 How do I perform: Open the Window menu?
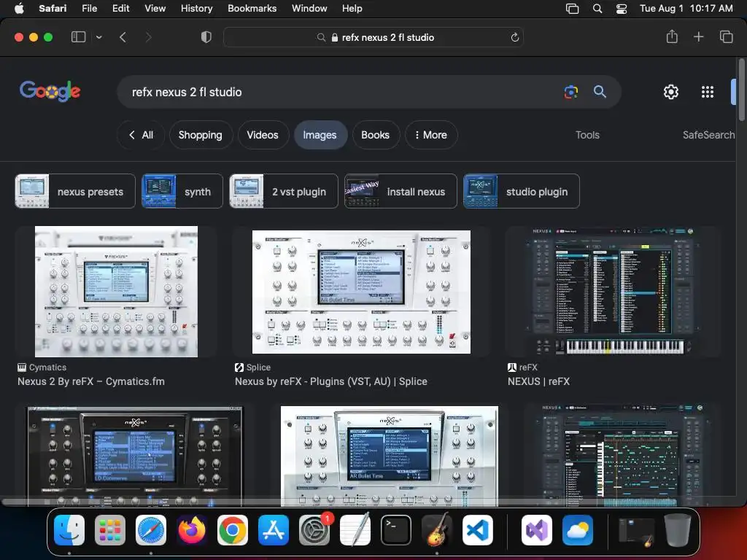coord(309,8)
